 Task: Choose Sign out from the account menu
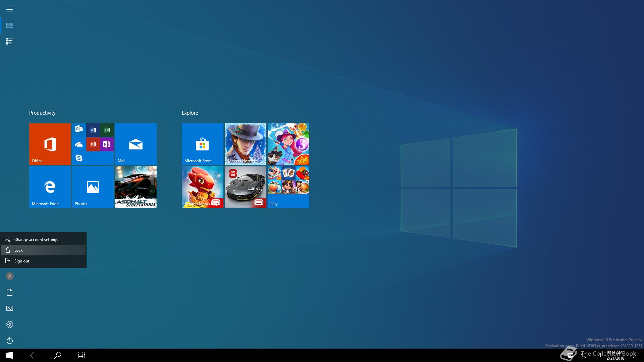[43, 261]
